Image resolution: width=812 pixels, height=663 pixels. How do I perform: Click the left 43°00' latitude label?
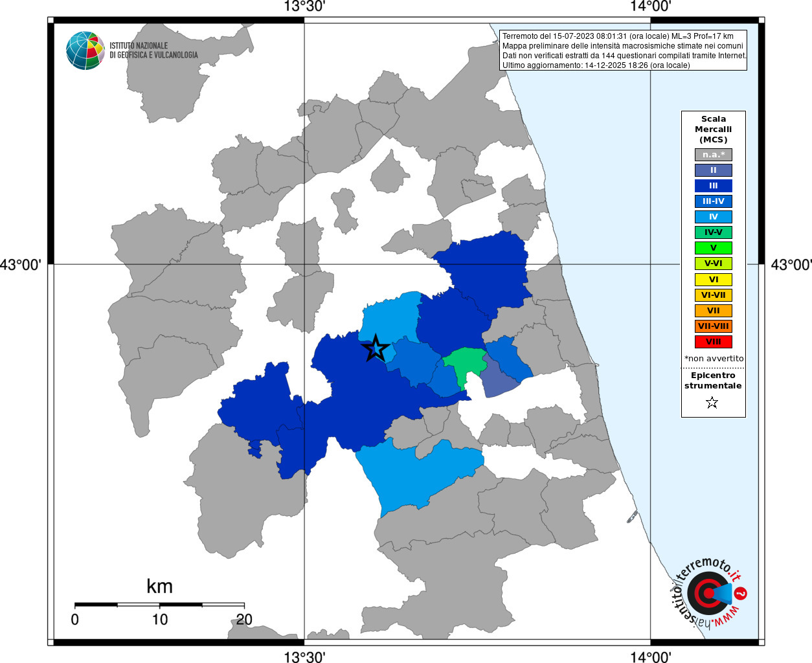pos(21,265)
